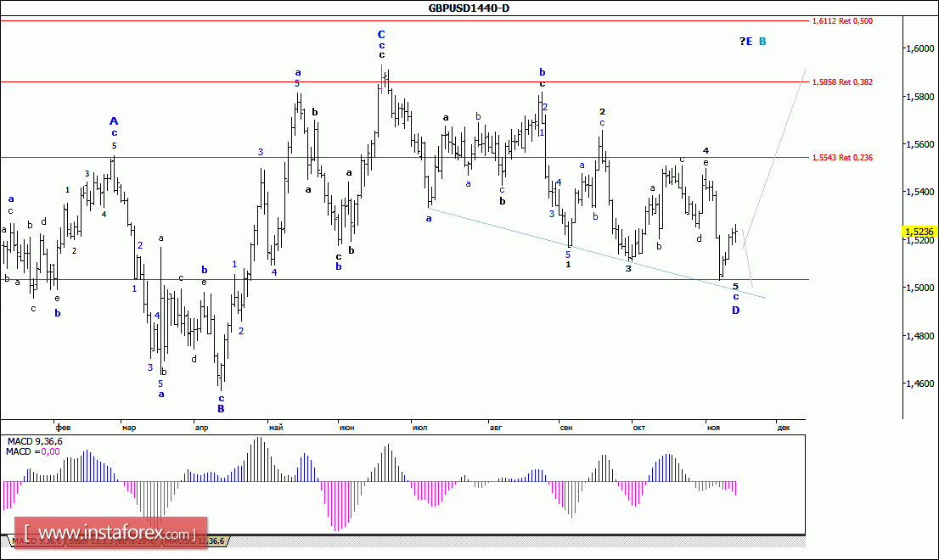939x560 pixels.
Task: Click the www.instaforex.com watermark link
Action: [x=109, y=534]
